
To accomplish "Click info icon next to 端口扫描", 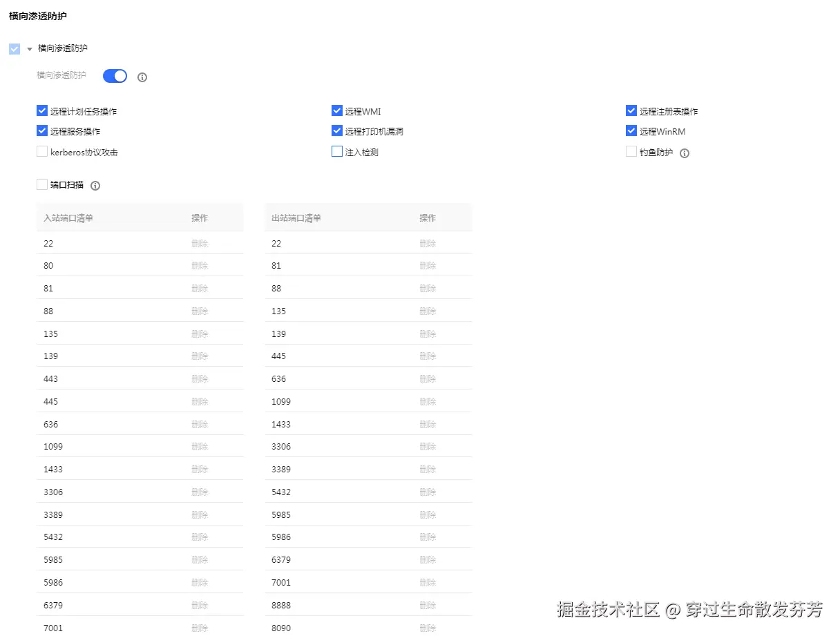I will click(x=95, y=186).
